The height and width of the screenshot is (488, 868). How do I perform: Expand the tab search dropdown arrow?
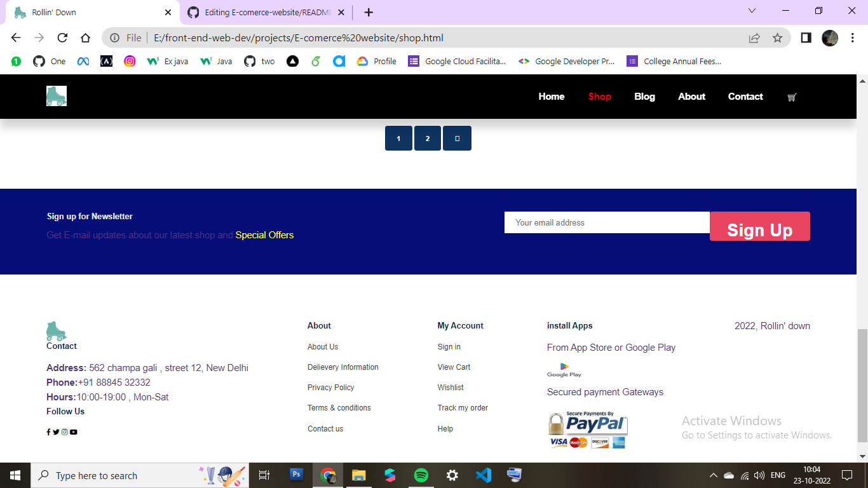point(752,11)
